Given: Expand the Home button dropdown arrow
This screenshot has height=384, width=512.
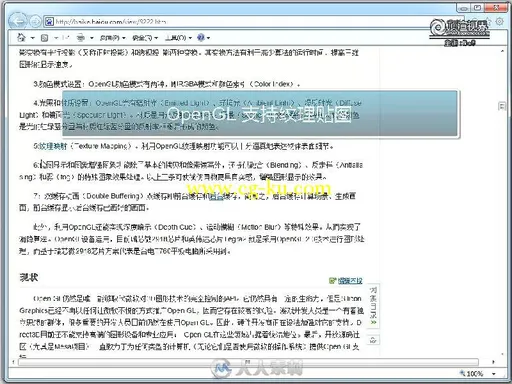Looking at the screenshot, I should pos(33,38).
